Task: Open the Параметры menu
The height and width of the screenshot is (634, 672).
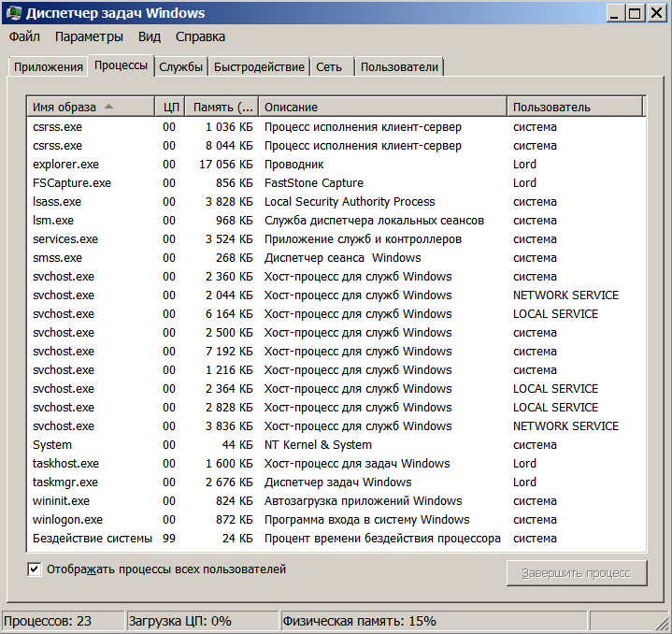Action: click(89, 36)
